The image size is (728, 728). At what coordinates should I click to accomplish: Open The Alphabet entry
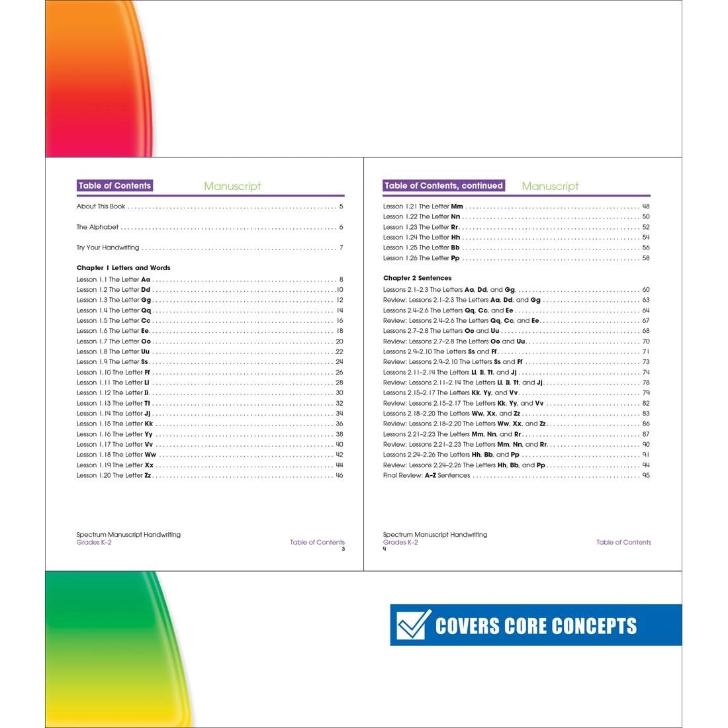97,227
